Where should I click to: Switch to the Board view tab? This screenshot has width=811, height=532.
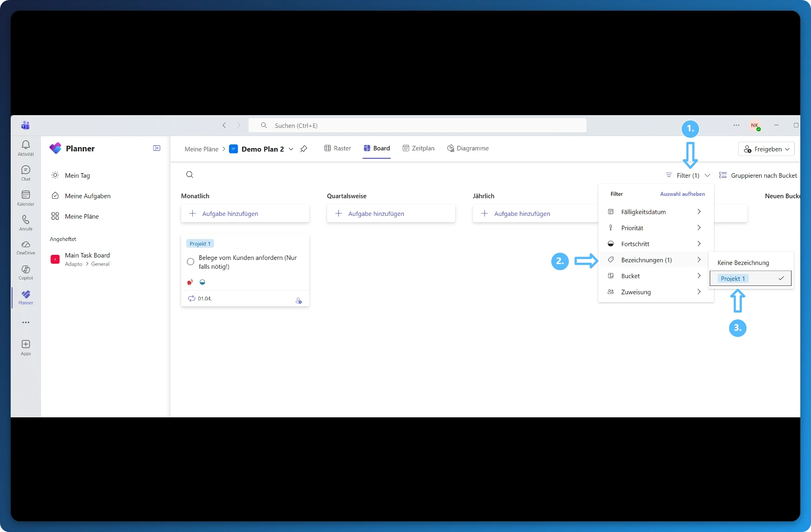click(x=377, y=149)
